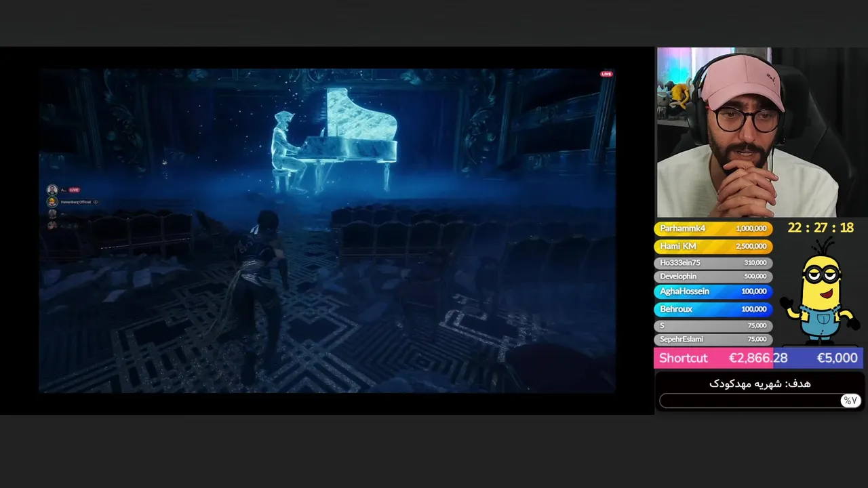This screenshot has height=488, width=868.
Task: Click the red LIVE badge on the game view
Action: (x=606, y=74)
